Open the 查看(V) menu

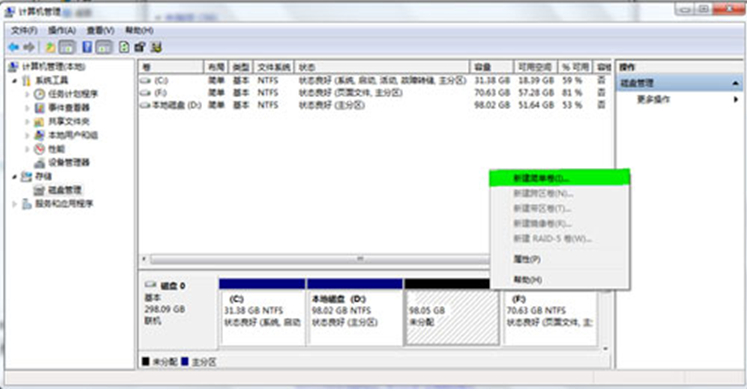click(100, 30)
